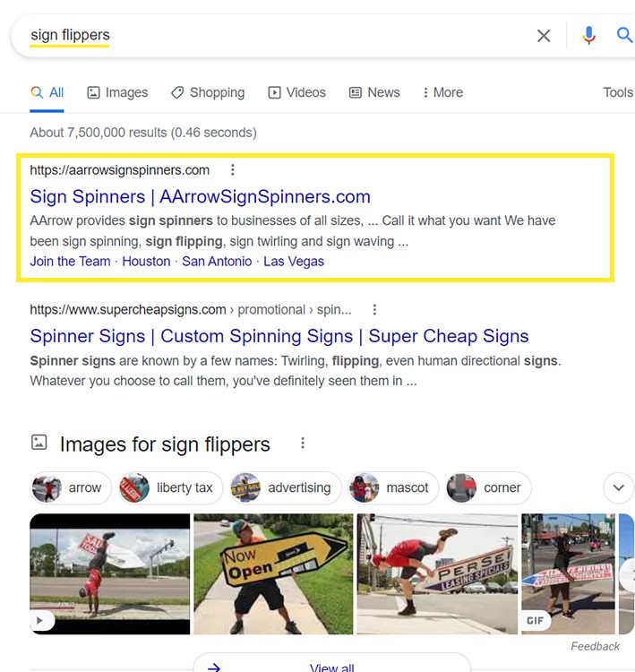
Task: Expand more image filter chips with the chevron
Action: 618,487
